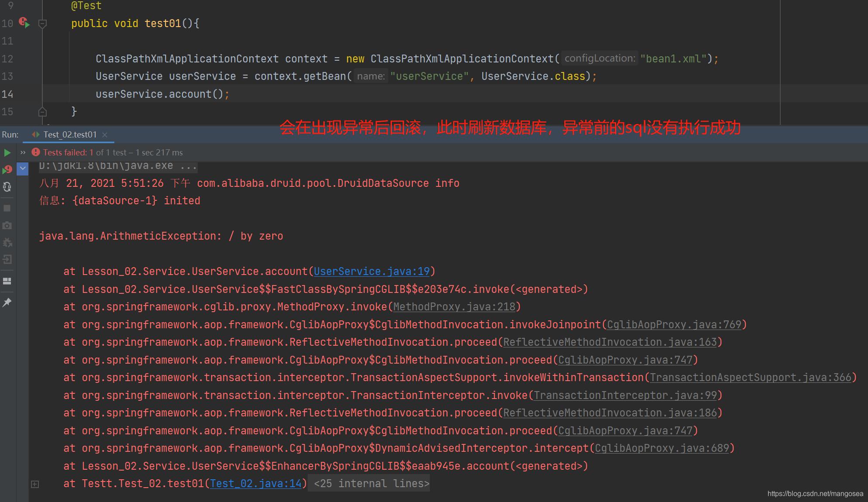
Task: Click the red Tests failed error icon
Action: pyautogui.click(x=36, y=152)
